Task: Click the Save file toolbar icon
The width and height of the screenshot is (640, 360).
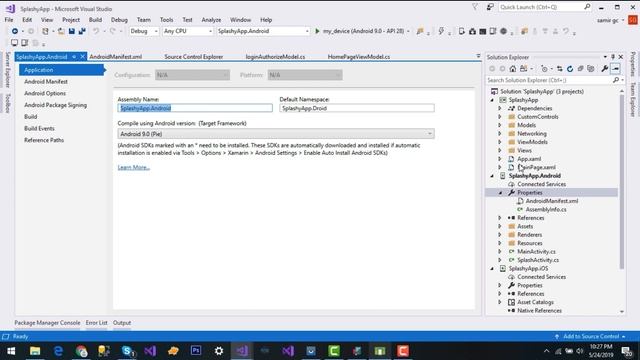Action: [72, 31]
